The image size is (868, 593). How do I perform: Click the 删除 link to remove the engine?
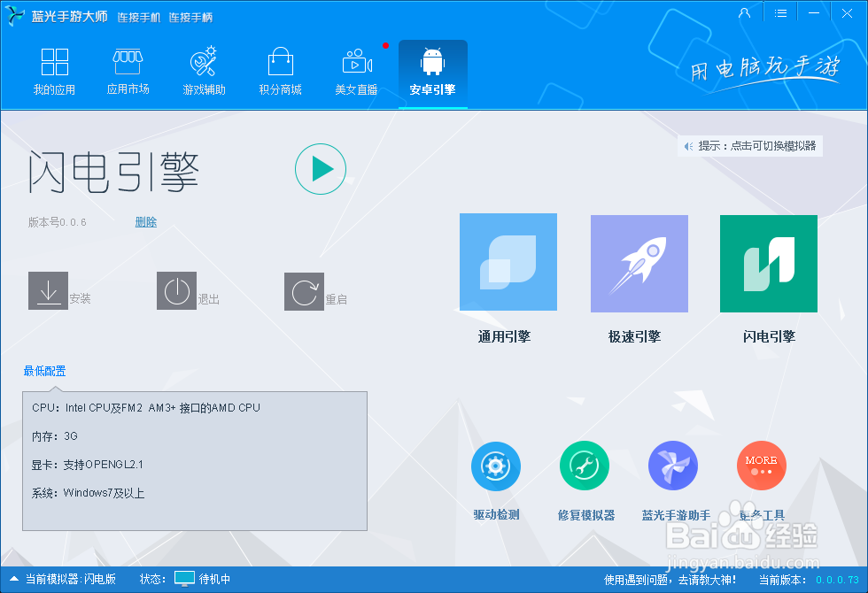(146, 222)
